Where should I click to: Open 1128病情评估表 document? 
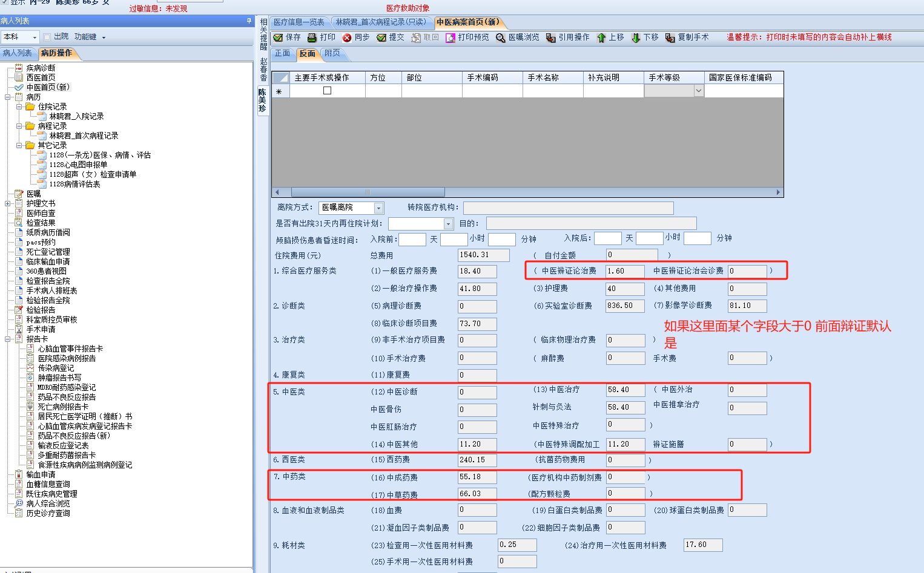[x=74, y=184]
